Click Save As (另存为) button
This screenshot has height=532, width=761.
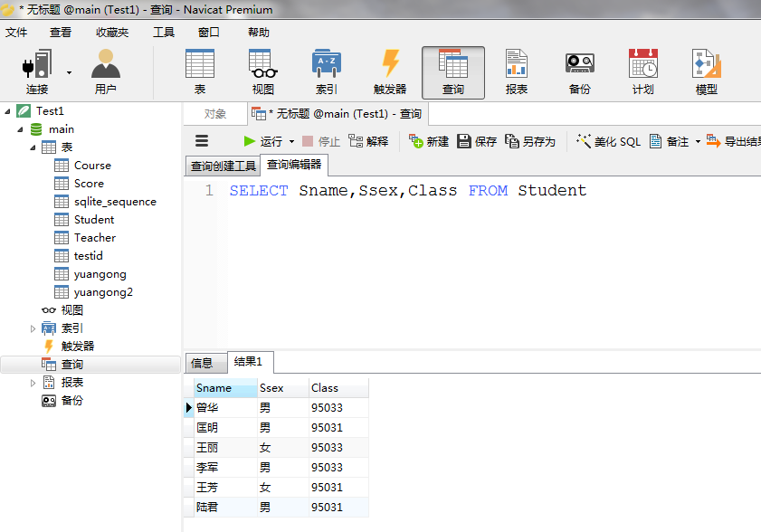coord(530,141)
